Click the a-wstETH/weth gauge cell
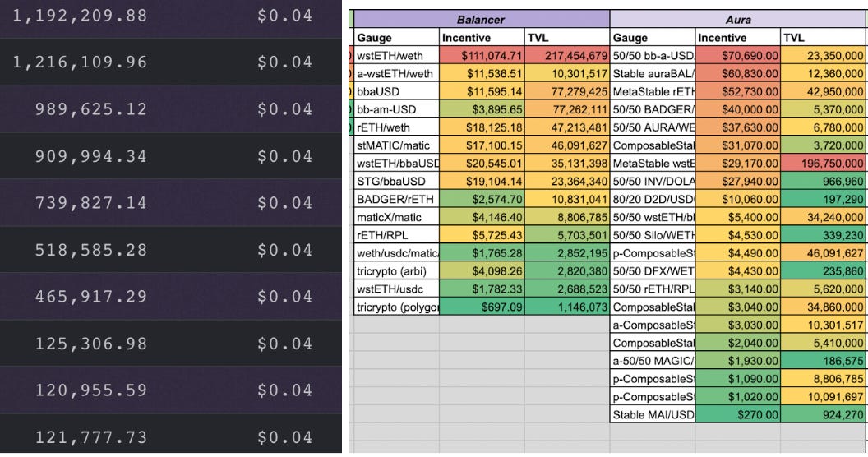 coord(396,74)
